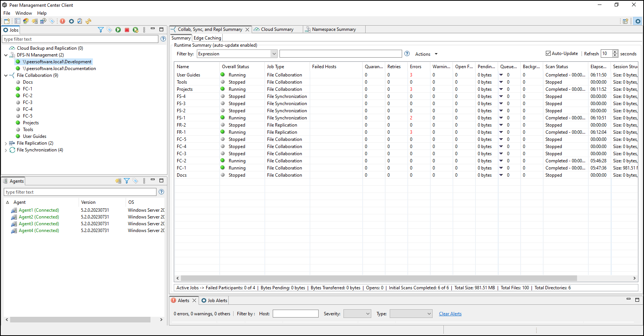644x336 pixels.
Task: Open the Filter by Expression dropdown
Action: 274,54
